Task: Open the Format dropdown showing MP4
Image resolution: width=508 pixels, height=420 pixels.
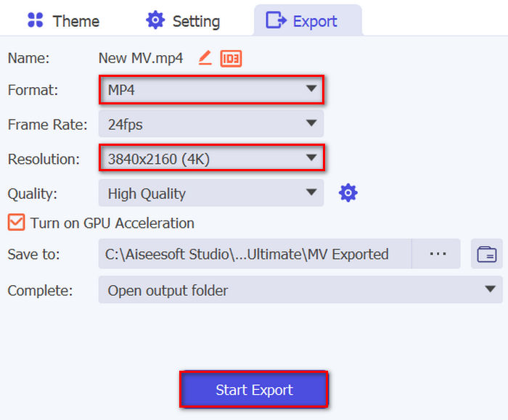Action: click(211, 89)
